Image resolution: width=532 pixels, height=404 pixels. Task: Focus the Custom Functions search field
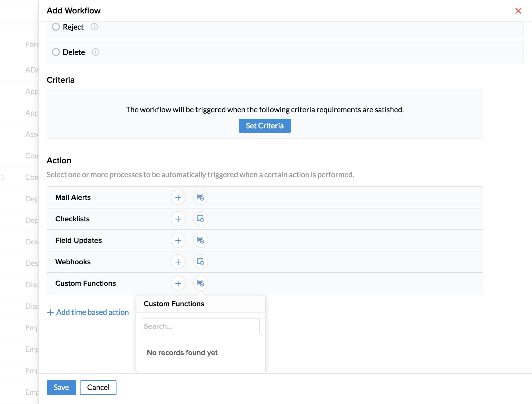pos(201,326)
